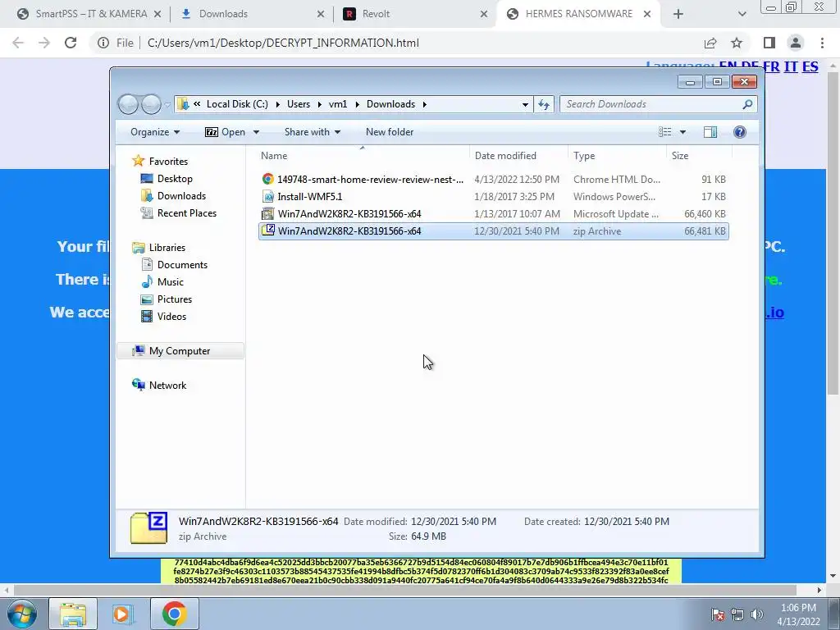The image size is (840, 630).
Task: Click the Explorer Back arrow button
Action: click(x=128, y=104)
